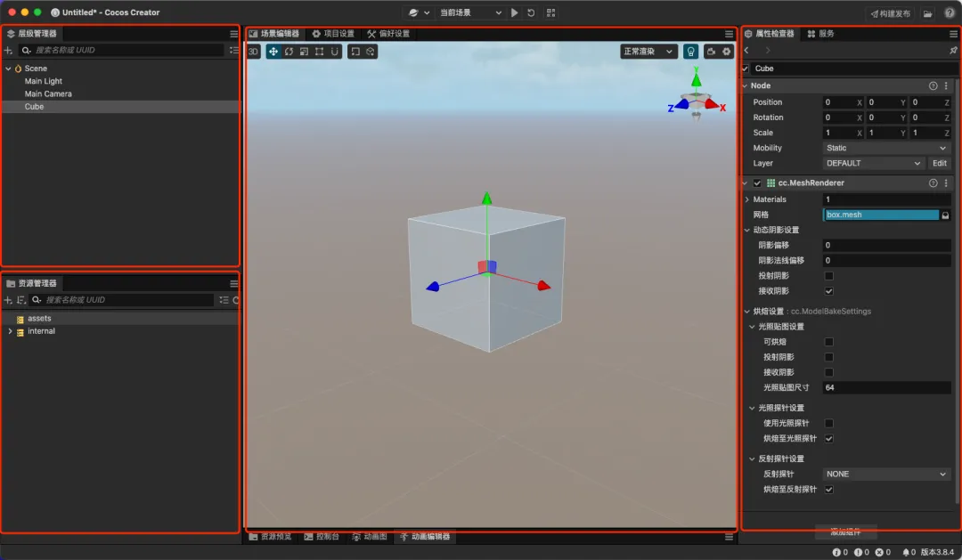Add a node with the hierarchy plus icon
Screen dimensions: 962x560
[8, 50]
